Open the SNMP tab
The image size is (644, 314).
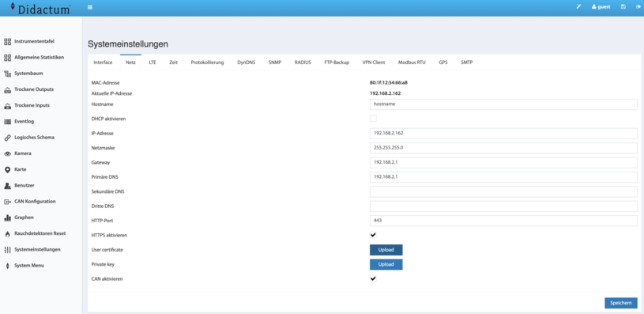click(275, 62)
